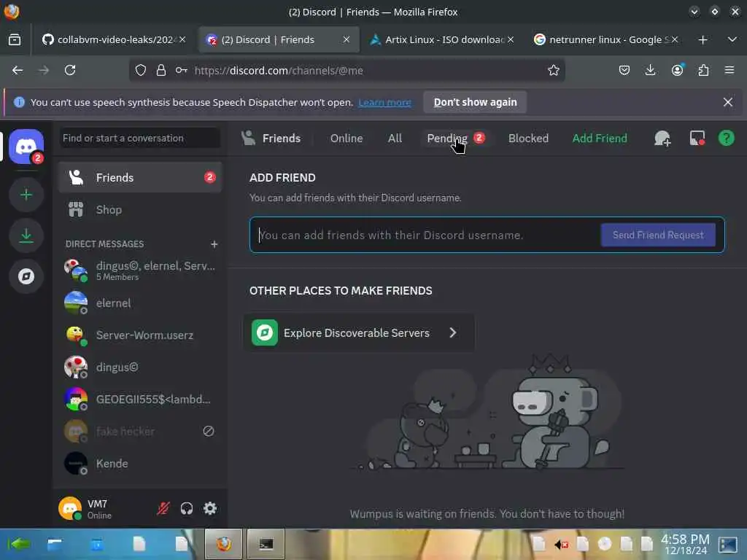Close the Discord Friends tab
Screen dimensions: 747x560
[x=347, y=39]
